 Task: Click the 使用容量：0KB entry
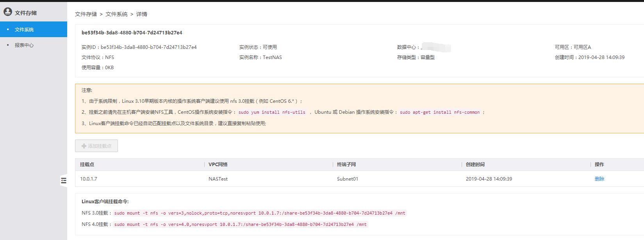pos(98,67)
